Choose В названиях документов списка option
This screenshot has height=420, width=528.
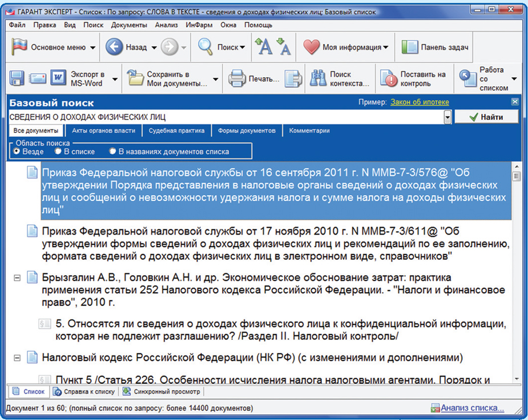(112, 152)
